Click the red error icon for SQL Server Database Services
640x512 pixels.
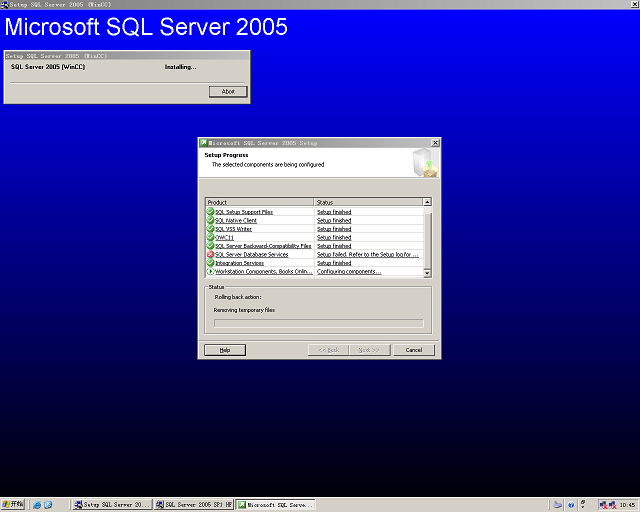210,254
